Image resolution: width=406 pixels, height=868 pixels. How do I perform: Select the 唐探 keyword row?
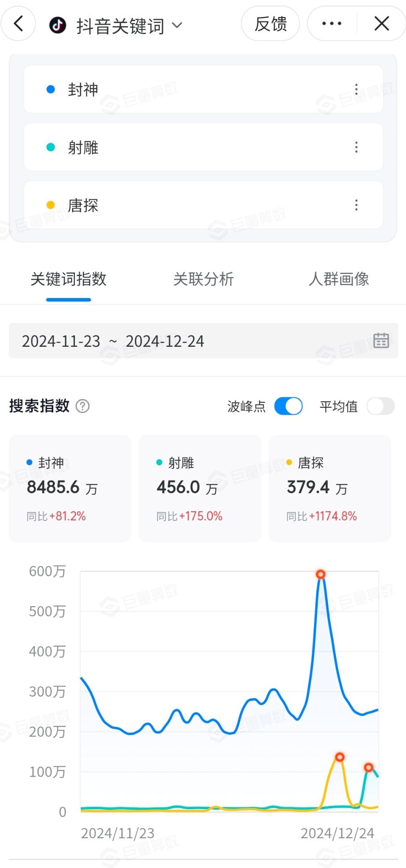[203, 205]
